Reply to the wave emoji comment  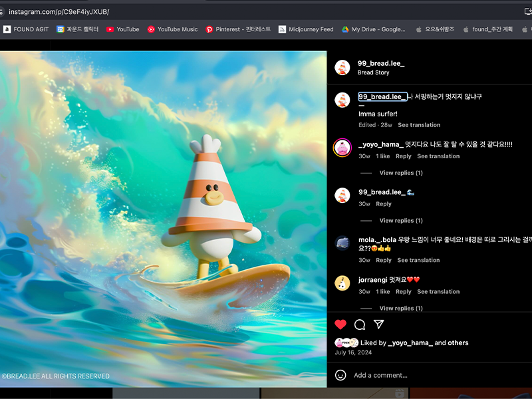click(x=384, y=204)
